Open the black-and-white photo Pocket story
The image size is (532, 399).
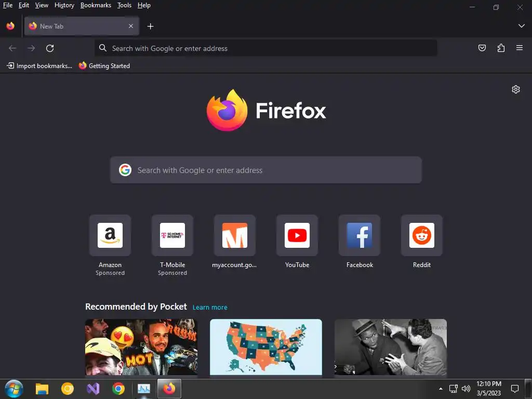(x=391, y=347)
